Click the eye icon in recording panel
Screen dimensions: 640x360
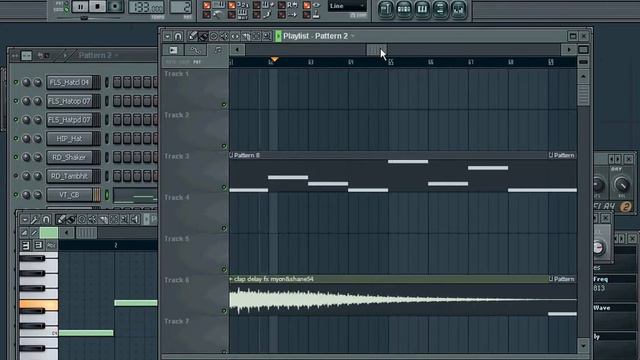coord(316,5)
